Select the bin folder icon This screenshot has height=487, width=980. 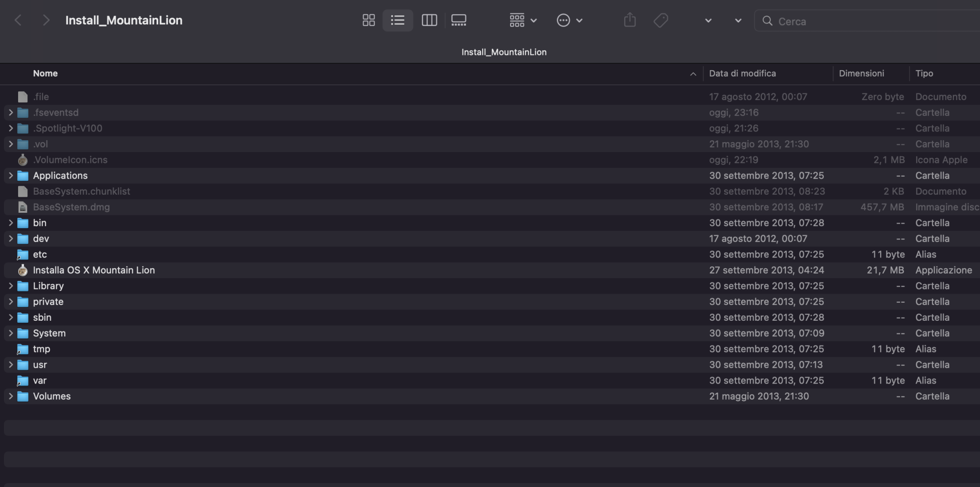(23, 223)
